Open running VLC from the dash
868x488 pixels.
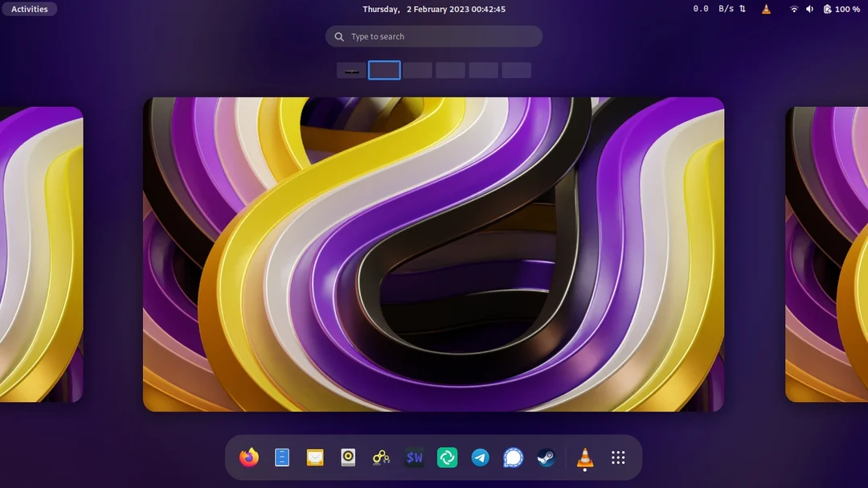(x=585, y=457)
